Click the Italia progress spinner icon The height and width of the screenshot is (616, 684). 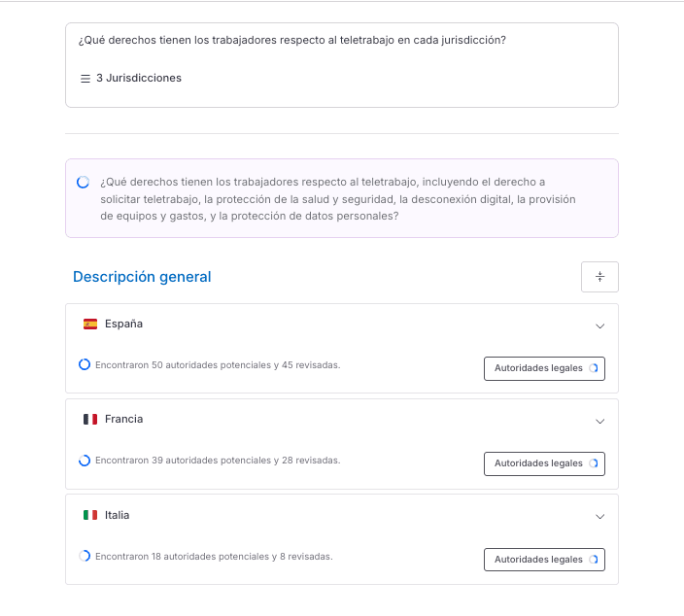point(85,557)
